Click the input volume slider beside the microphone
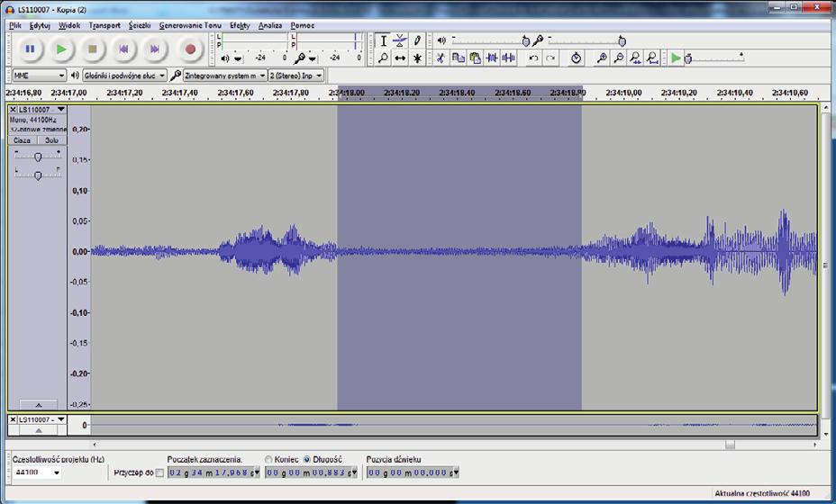 point(586,40)
